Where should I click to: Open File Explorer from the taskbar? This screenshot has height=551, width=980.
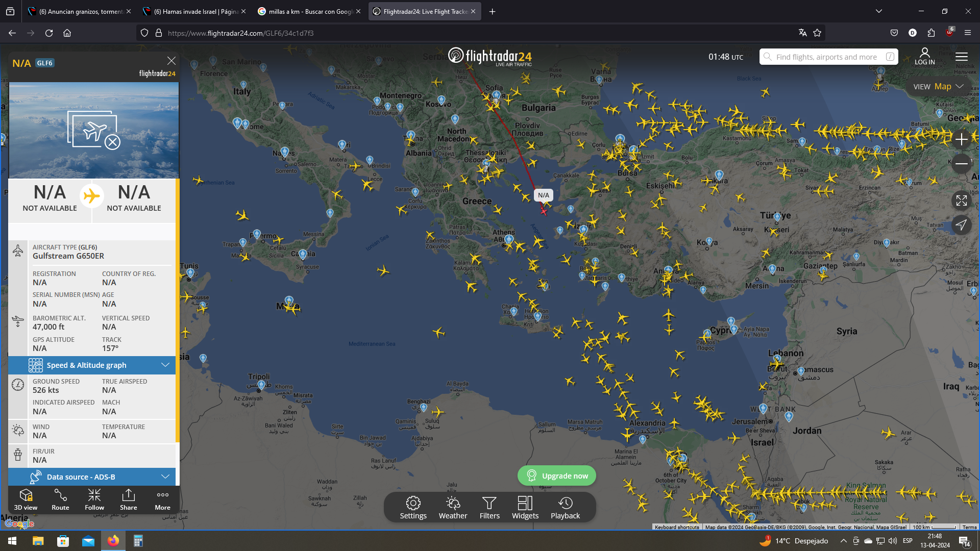[38, 541]
